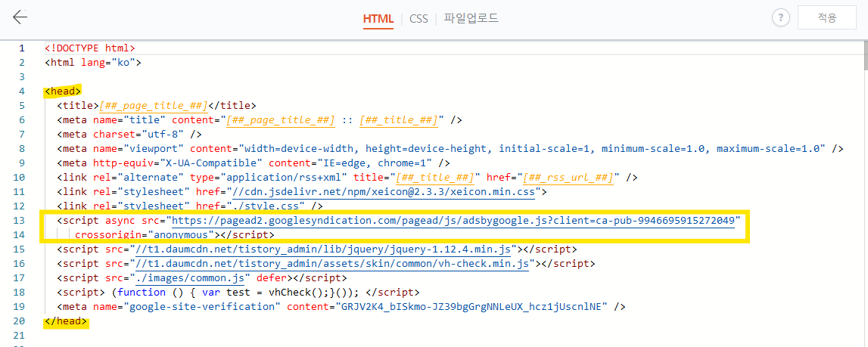The image size is (868, 347).
Task: Click the ./style.css href
Action: click(266, 206)
